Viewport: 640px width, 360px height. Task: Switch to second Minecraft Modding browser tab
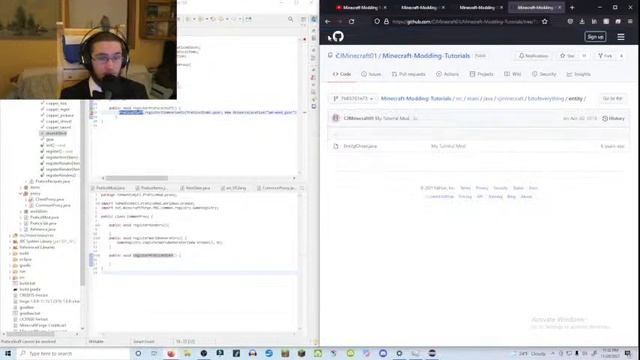(420, 7)
